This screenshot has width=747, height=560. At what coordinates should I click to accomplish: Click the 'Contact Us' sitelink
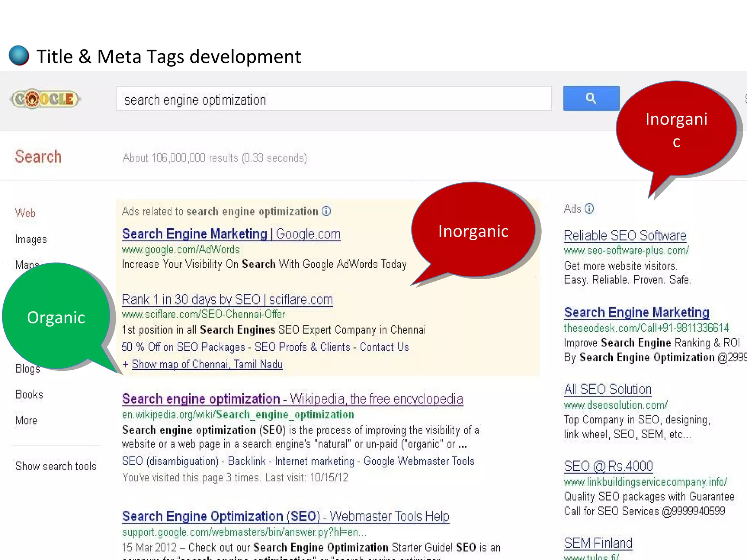pyautogui.click(x=384, y=347)
